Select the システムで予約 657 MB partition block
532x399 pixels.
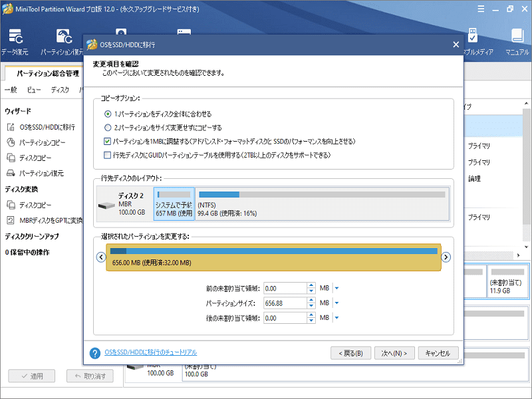click(174, 204)
